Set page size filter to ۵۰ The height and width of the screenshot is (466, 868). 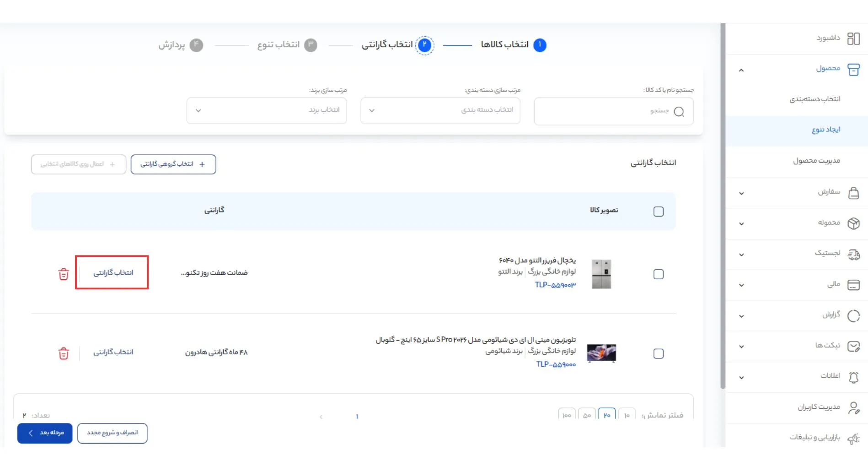pyautogui.click(x=587, y=414)
